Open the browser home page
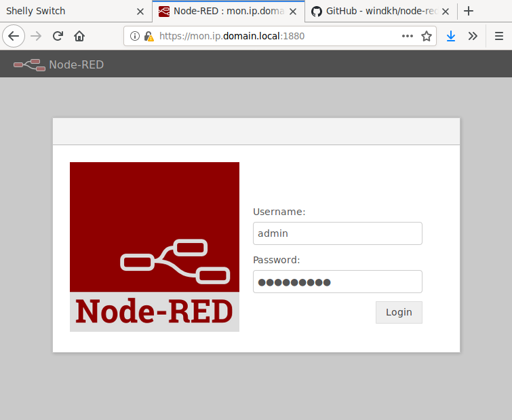512x420 pixels. [x=79, y=36]
